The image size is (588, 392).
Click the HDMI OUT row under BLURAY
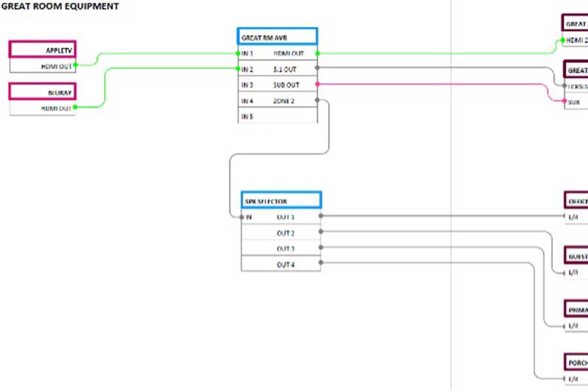click(x=42, y=108)
